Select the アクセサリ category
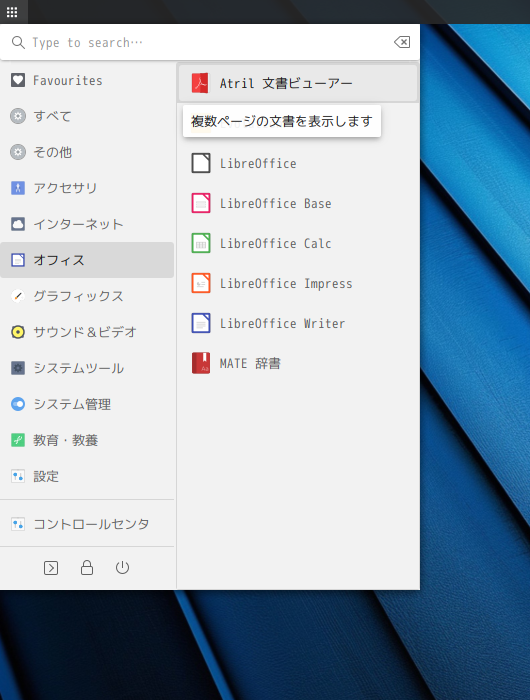This screenshot has width=530, height=700. [x=87, y=188]
